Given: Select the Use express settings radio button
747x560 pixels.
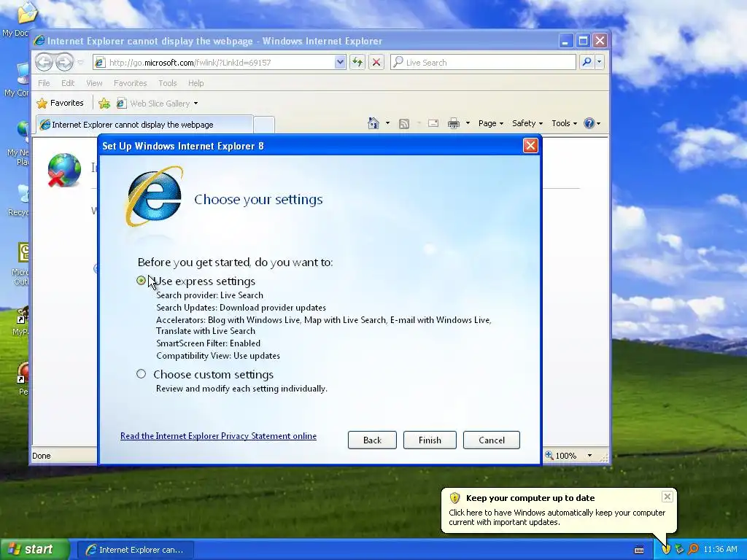Looking at the screenshot, I should pyautogui.click(x=141, y=281).
